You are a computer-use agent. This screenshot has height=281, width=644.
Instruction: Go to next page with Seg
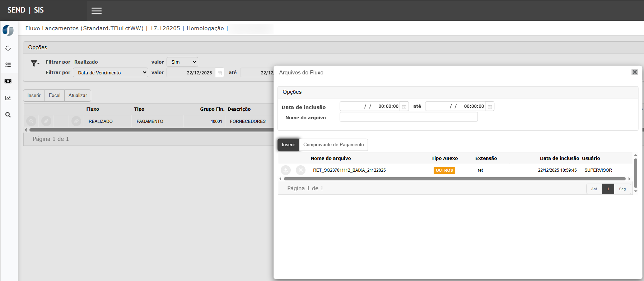click(x=622, y=189)
